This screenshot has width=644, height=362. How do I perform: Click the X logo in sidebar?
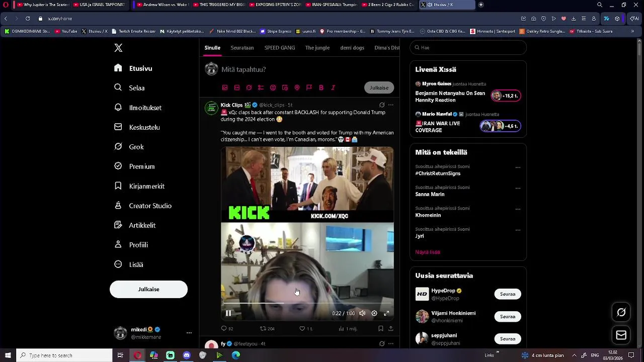click(x=118, y=48)
